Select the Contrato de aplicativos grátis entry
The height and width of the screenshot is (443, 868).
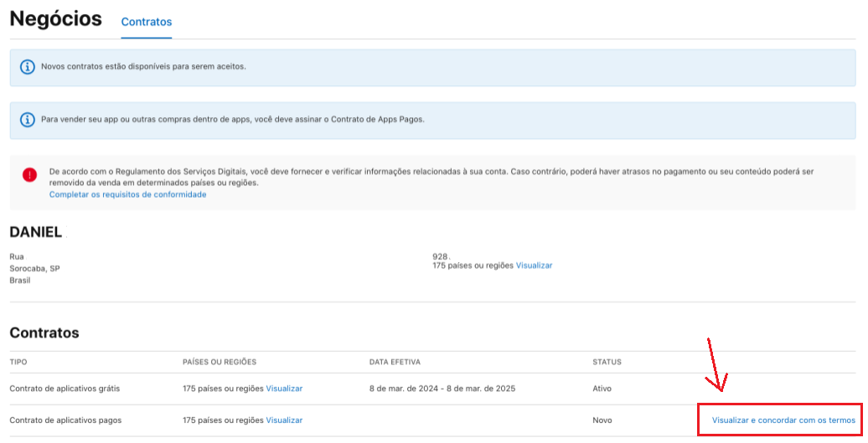coord(65,389)
